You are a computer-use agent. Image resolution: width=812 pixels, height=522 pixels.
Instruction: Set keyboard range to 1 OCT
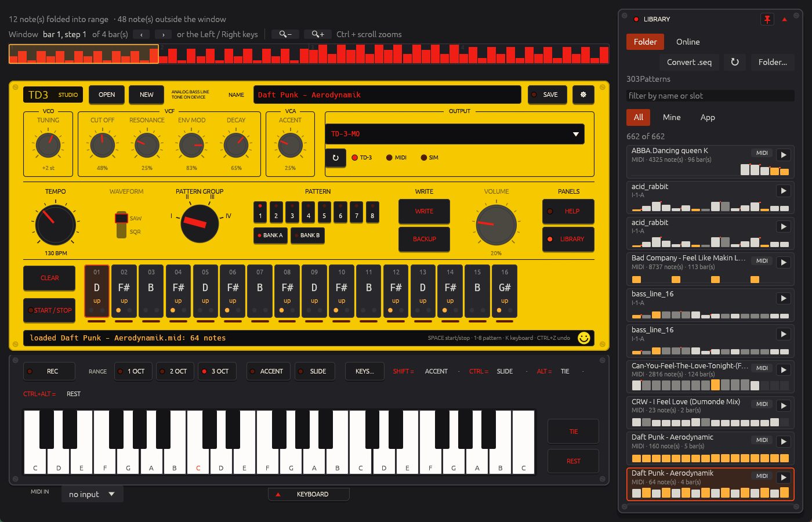point(133,371)
